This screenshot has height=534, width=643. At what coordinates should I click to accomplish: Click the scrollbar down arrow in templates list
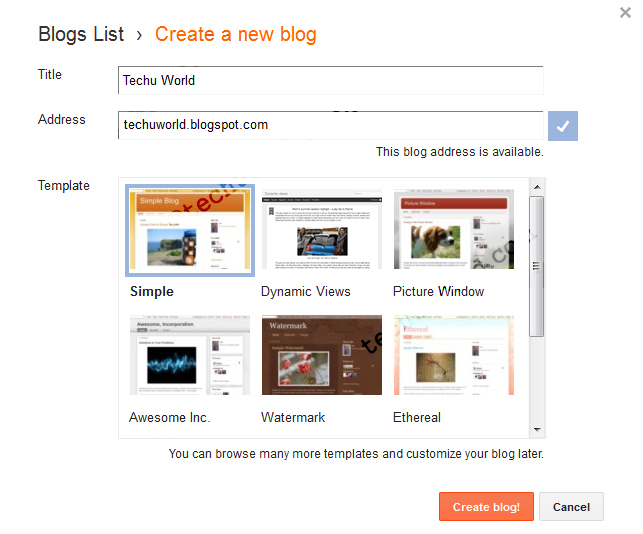[x=537, y=430]
